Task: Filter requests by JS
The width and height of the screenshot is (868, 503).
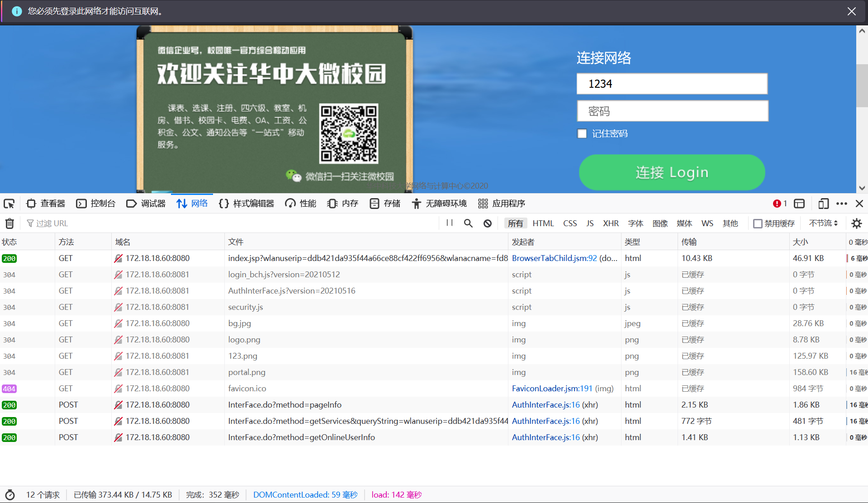Action: click(590, 223)
